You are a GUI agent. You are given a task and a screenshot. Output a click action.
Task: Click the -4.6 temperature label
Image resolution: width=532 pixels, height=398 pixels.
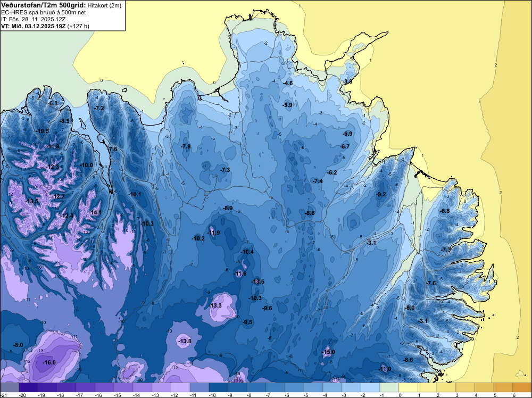coord(288,83)
